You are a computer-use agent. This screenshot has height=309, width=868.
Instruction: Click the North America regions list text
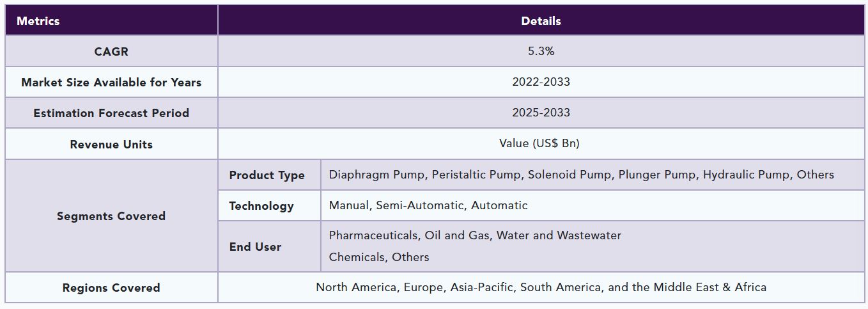point(541,287)
